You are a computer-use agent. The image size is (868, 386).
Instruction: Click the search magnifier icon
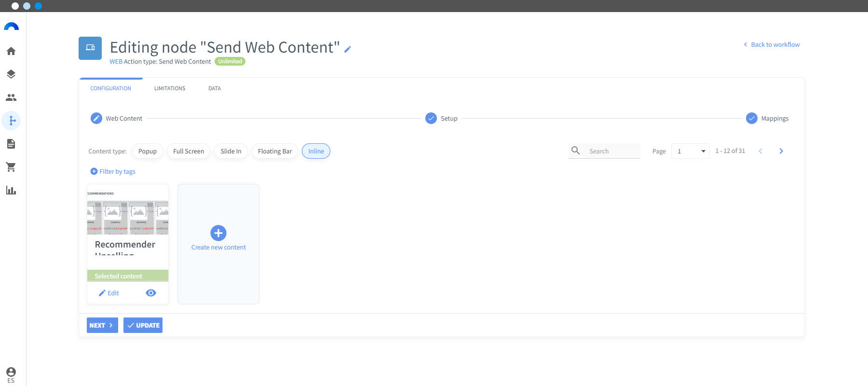coord(576,151)
